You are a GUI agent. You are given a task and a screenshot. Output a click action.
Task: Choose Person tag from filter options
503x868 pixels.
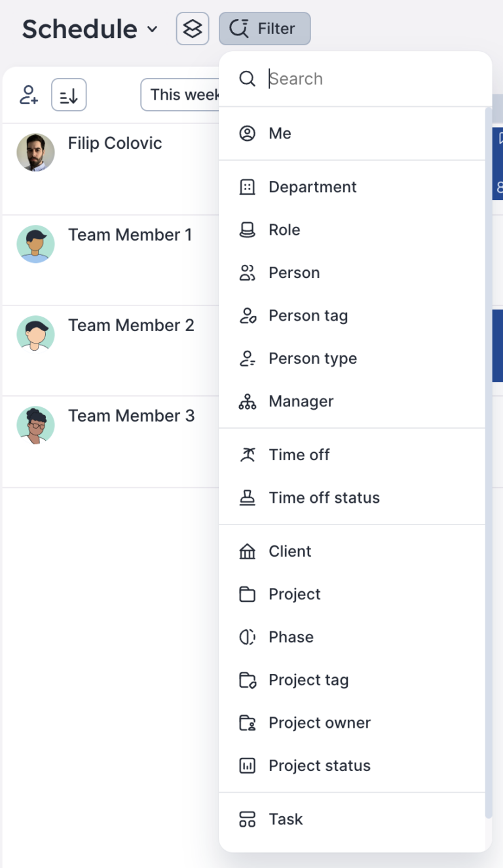[308, 315]
